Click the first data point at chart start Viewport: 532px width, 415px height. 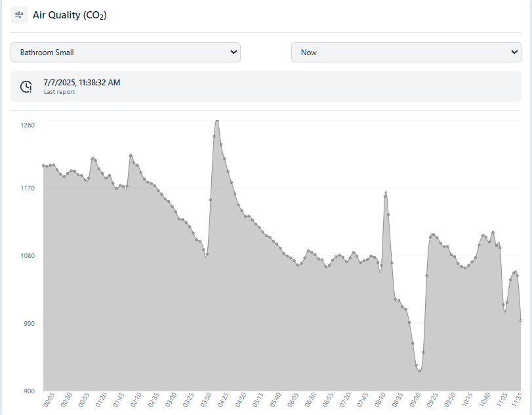(x=43, y=165)
